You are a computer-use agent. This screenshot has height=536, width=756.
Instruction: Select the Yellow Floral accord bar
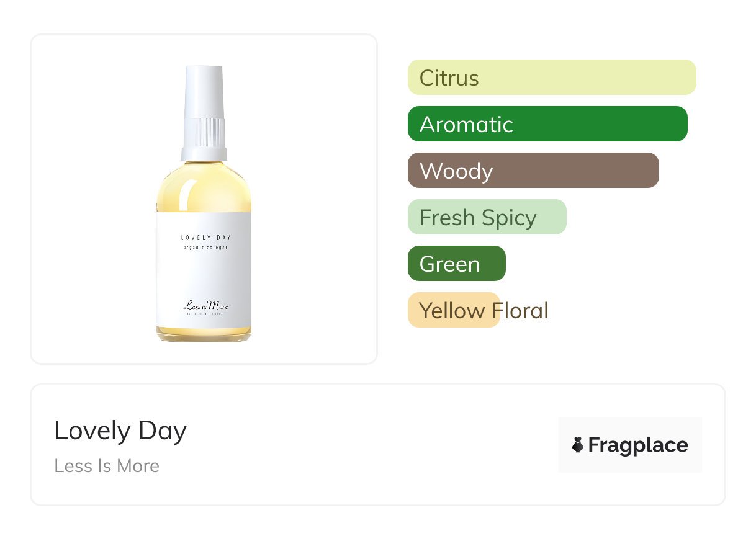tap(454, 310)
